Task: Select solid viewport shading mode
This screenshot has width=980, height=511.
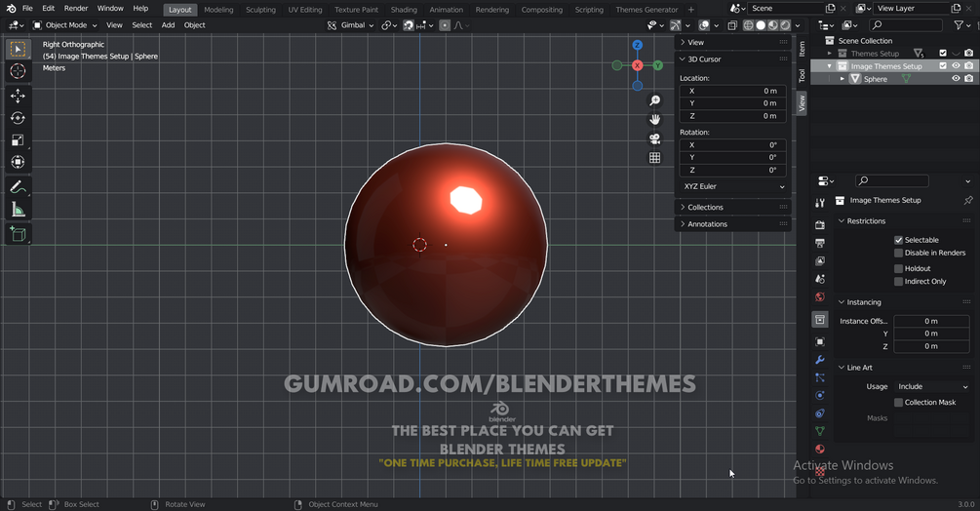Action: click(761, 25)
